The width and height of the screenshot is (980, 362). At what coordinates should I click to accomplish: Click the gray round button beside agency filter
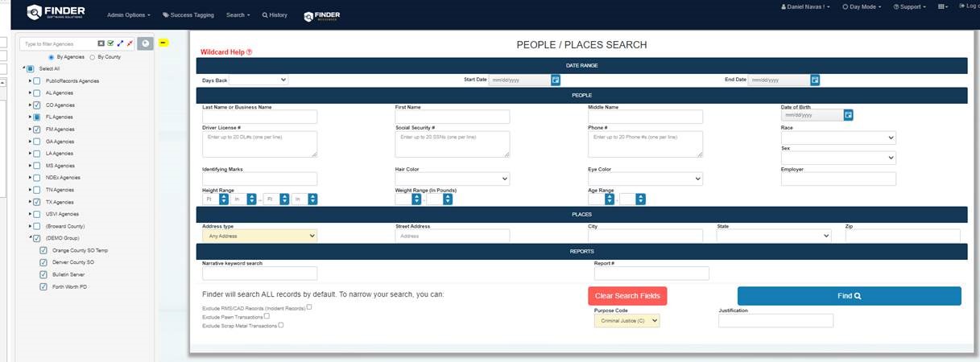145,43
